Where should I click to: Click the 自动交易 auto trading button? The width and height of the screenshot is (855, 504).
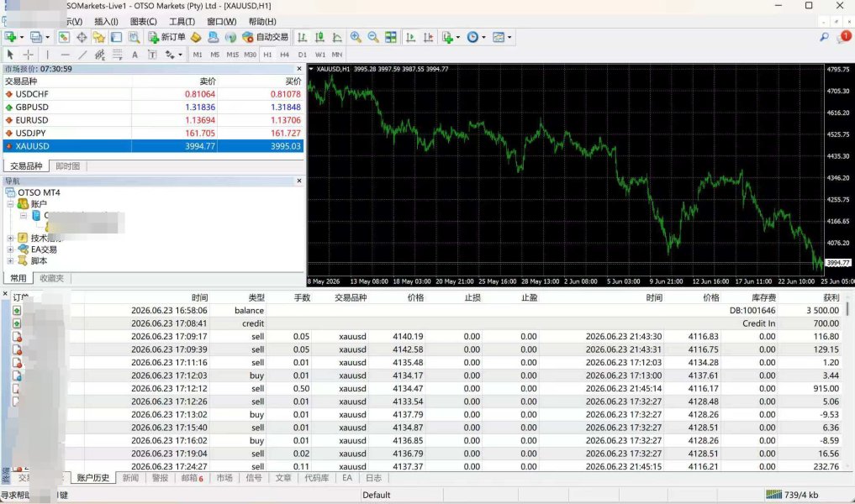click(265, 37)
